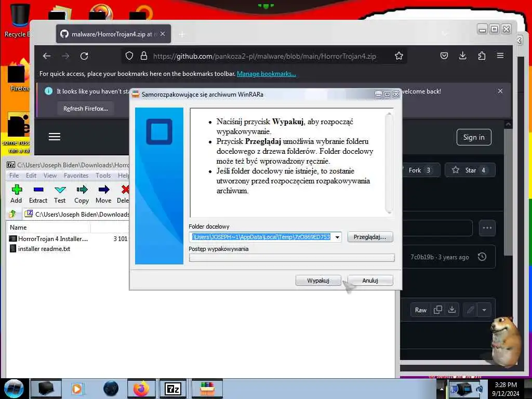Click the padlock site info icon

tap(144, 56)
